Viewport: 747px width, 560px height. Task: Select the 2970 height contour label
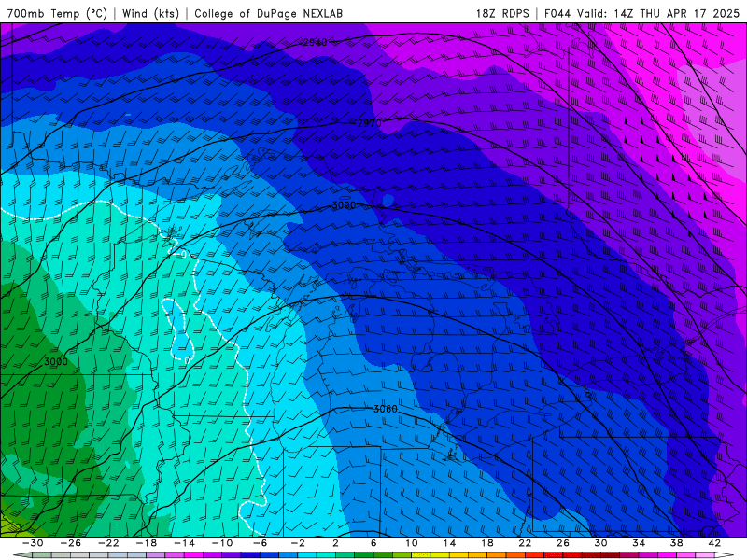[x=369, y=123]
